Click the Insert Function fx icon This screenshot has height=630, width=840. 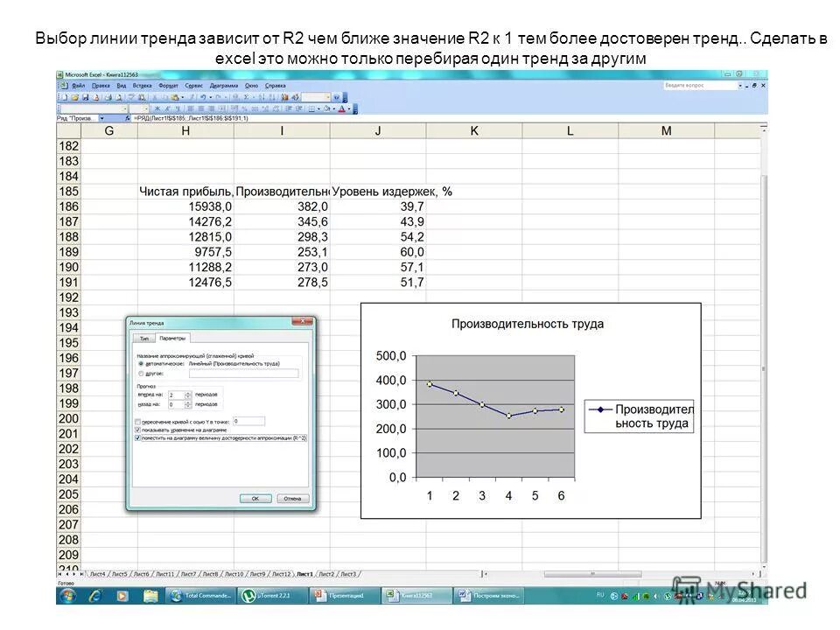point(128,118)
